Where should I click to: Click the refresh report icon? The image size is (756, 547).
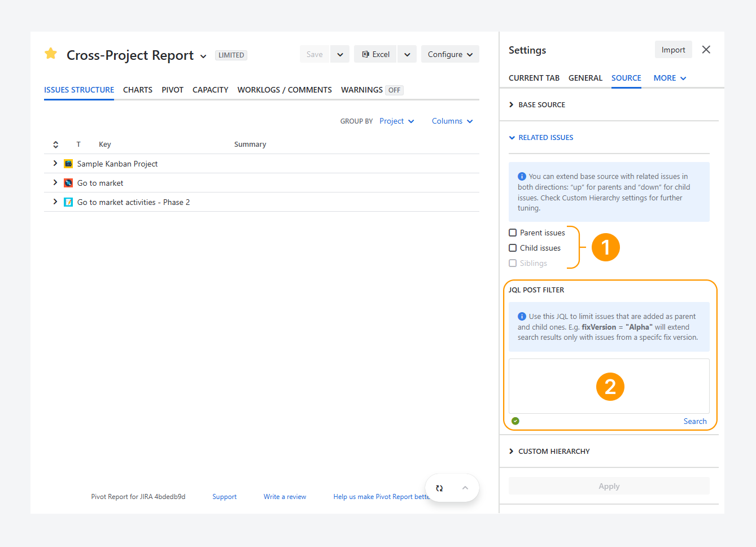[x=439, y=488]
